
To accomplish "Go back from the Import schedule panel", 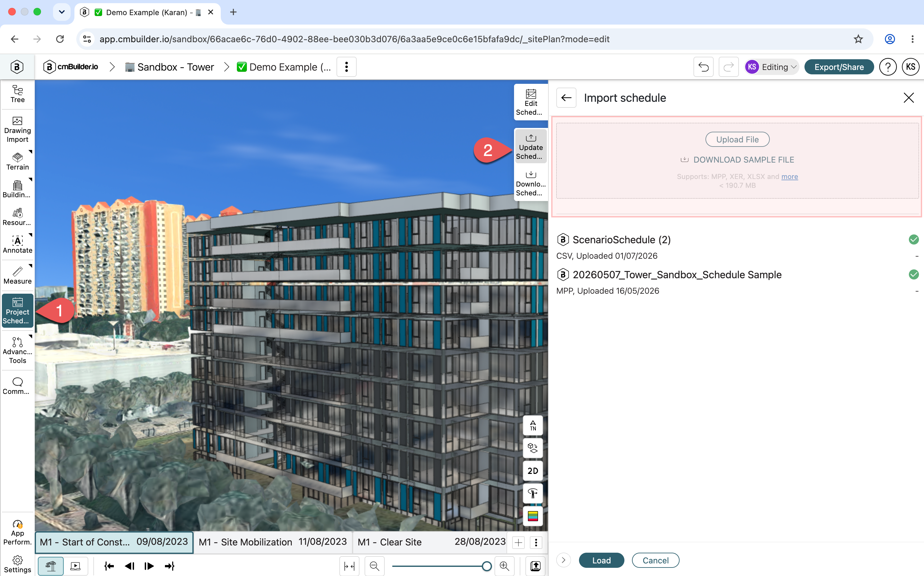I will click(x=566, y=98).
